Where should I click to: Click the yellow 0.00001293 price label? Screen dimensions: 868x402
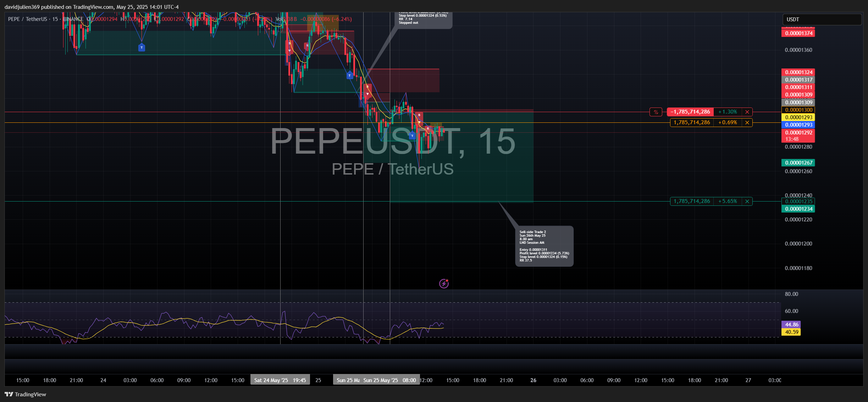(x=798, y=117)
